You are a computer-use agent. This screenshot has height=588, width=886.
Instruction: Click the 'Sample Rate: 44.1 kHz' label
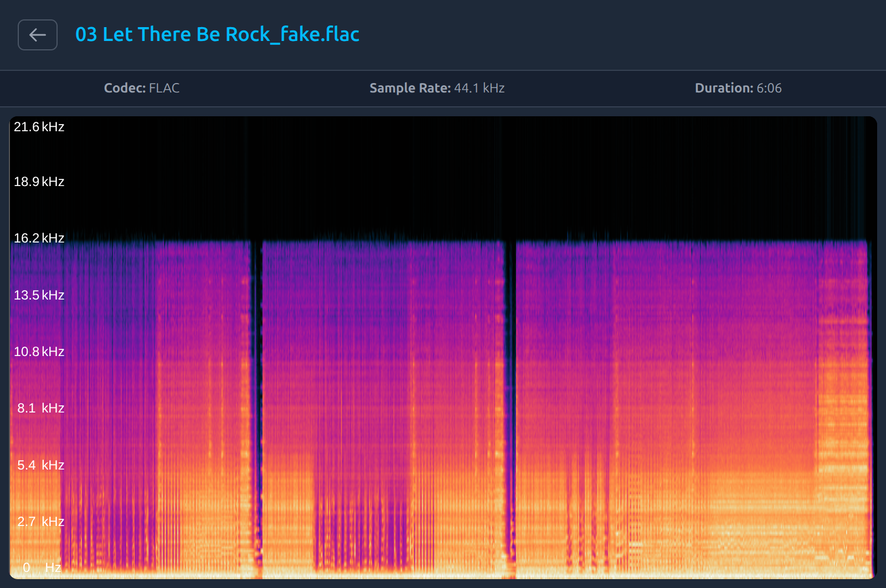(437, 88)
